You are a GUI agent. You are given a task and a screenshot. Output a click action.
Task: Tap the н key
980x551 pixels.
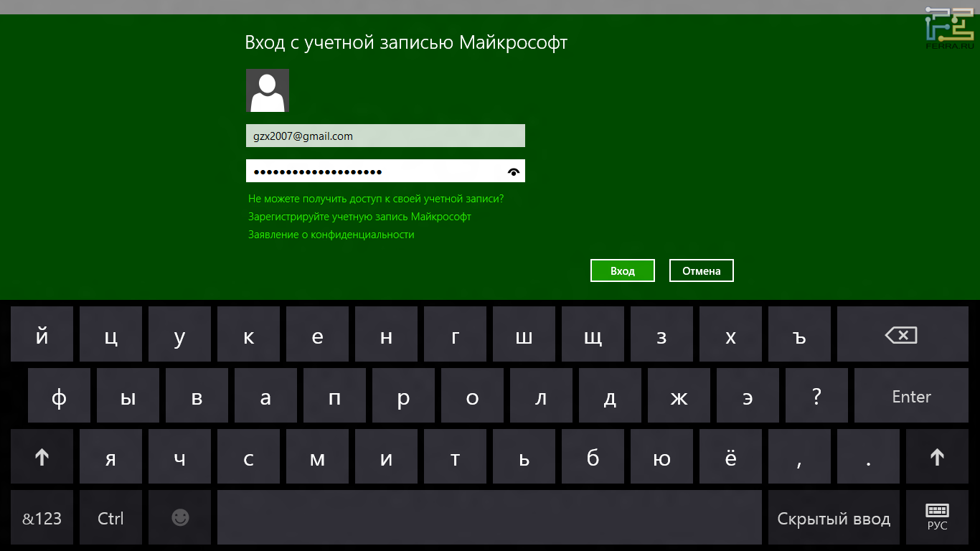[x=386, y=334]
